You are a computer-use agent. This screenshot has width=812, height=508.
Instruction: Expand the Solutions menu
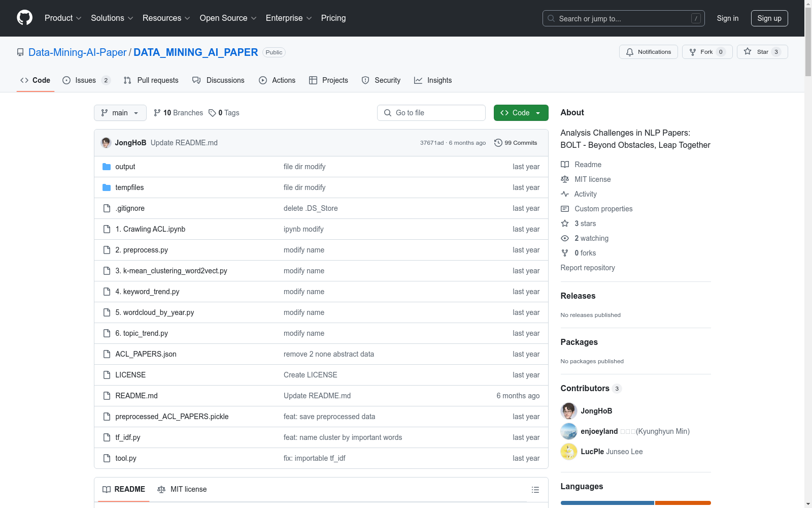112,18
